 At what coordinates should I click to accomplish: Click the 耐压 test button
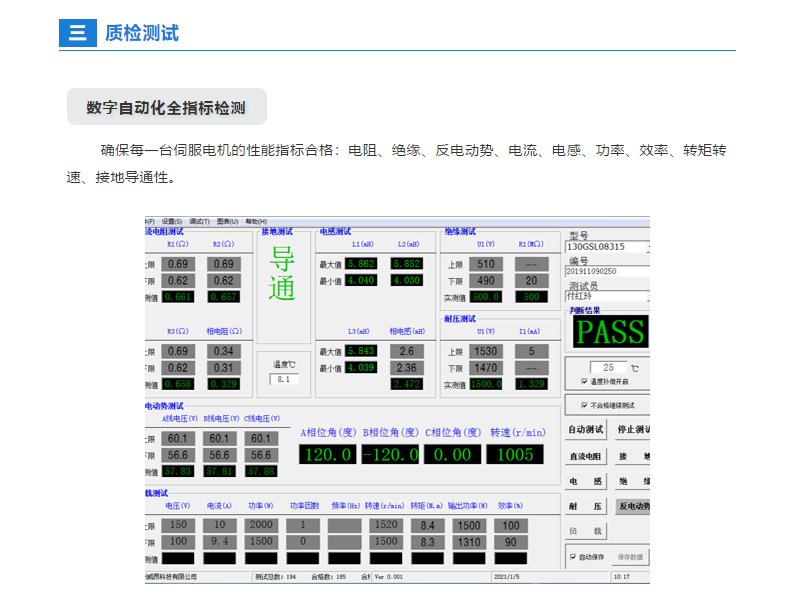pos(586,507)
